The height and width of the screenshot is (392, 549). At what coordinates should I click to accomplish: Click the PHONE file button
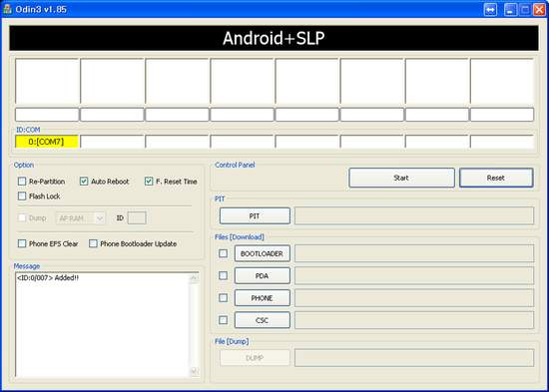click(263, 298)
